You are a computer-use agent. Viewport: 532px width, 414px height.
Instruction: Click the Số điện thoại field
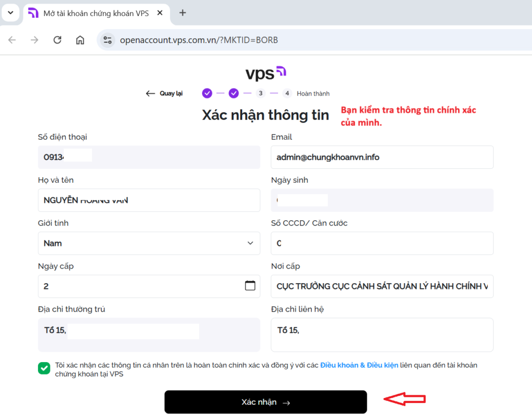coord(149,157)
